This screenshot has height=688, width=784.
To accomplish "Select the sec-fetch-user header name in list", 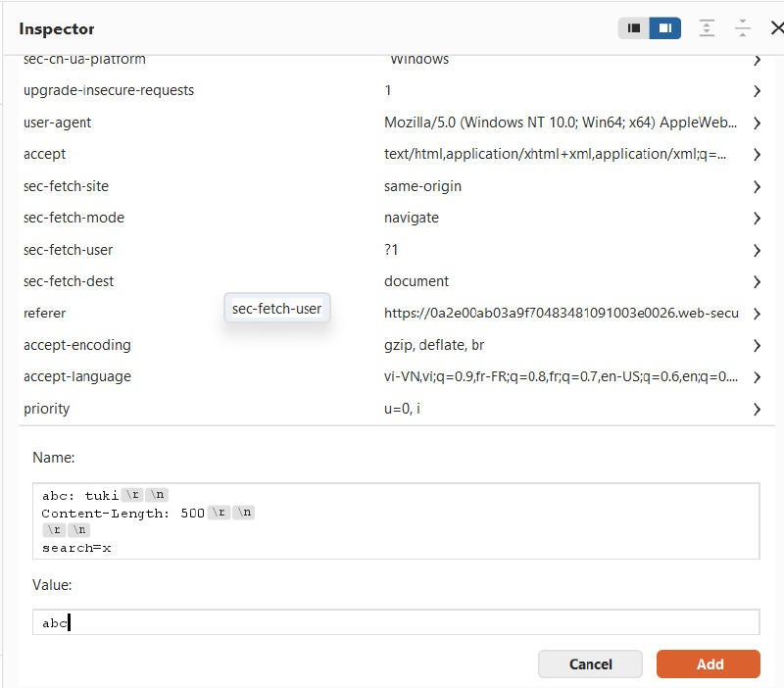I will point(68,250).
